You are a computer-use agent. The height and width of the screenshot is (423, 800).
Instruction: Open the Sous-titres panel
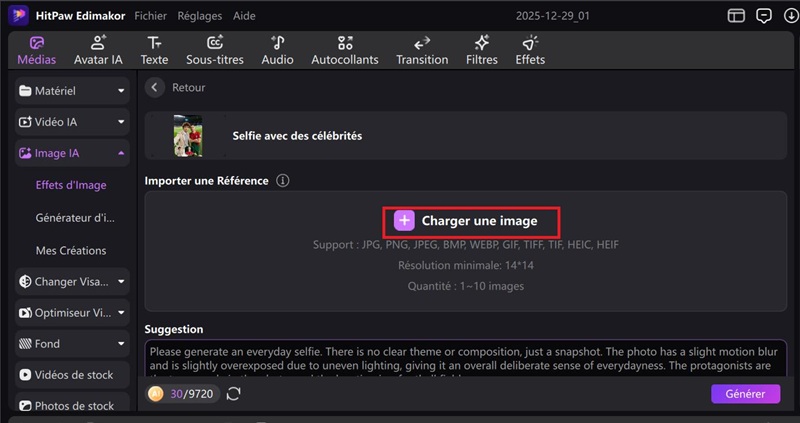tap(215, 50)
